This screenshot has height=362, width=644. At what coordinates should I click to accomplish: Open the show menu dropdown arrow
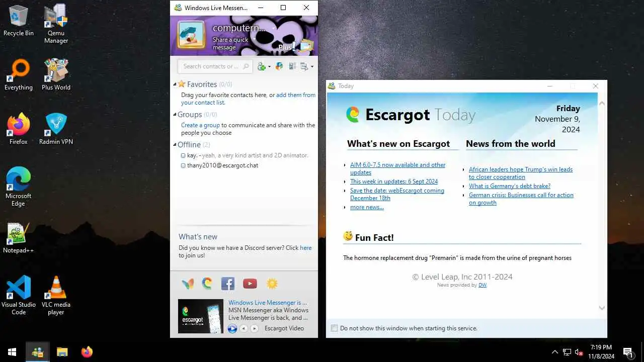pos(312,66)
